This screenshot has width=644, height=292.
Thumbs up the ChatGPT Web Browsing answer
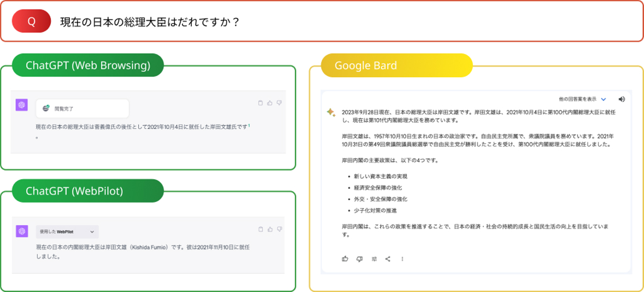[x=270, y=103]
